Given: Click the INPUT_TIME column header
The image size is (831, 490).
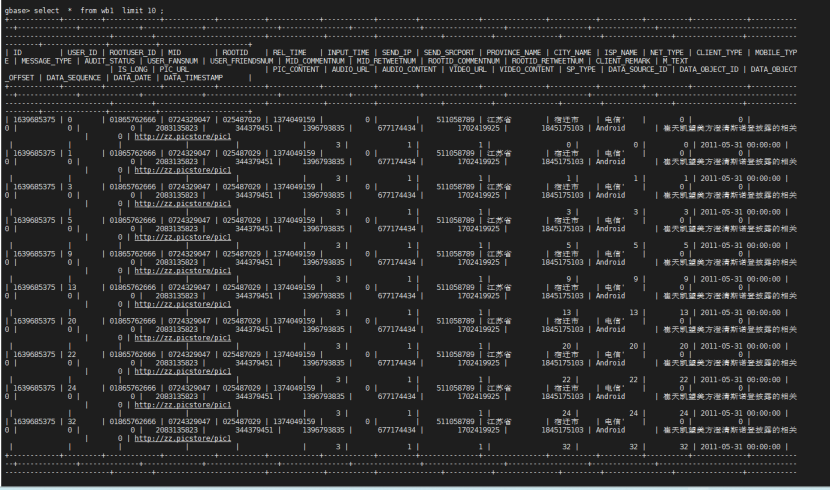Looking at the screenshot, I should coord(348,52).
